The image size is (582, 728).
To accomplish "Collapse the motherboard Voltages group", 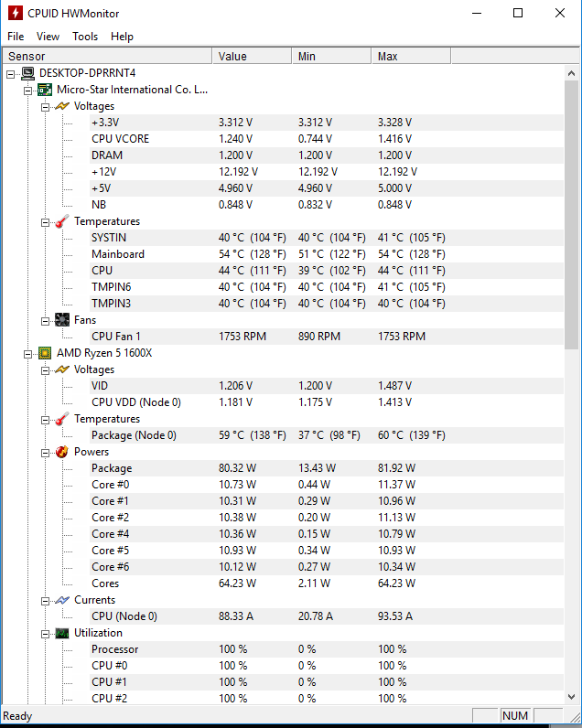I will 45,107.
